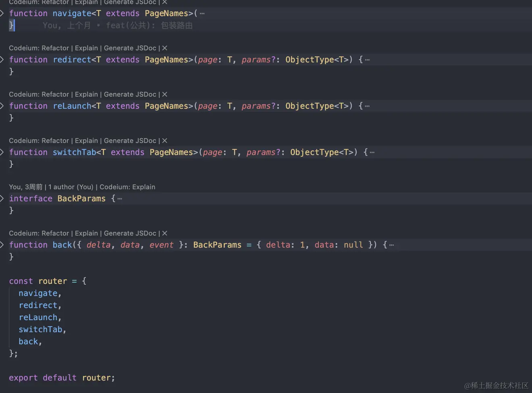The width and height of the screenshot is (532, 393).
Task: Click ObjectType<T> in the redirect signature
Action: click(x=317, y=60)
